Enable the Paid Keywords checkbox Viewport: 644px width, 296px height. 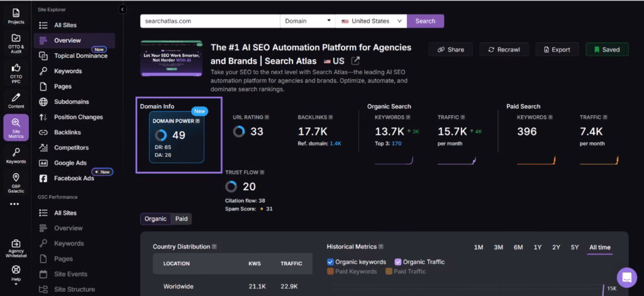[x=331, y=271]
